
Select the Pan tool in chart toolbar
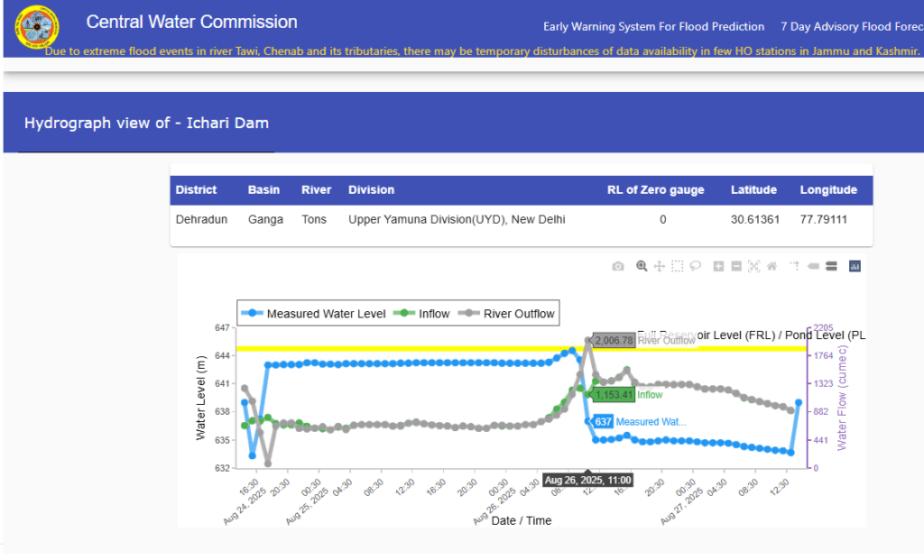coord(660,266)
